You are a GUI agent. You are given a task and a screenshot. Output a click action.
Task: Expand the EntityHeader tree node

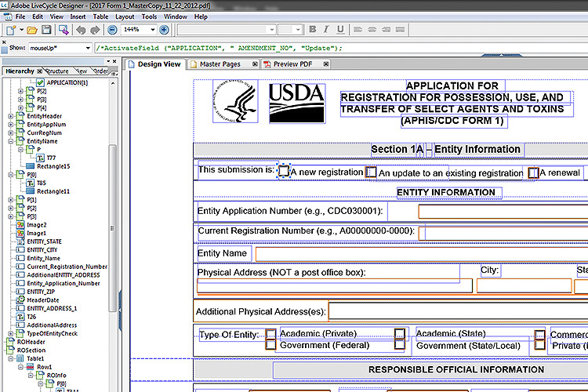12,116
